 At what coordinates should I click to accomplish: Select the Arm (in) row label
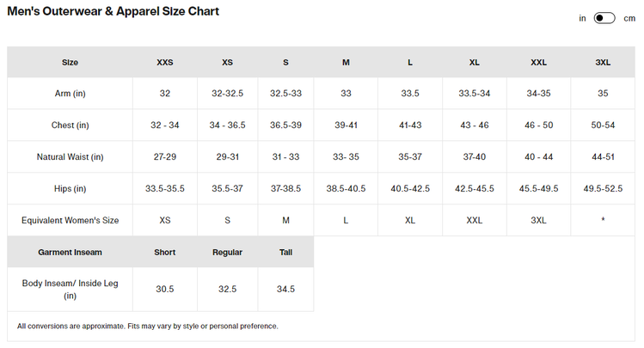(x=70, y=93)
